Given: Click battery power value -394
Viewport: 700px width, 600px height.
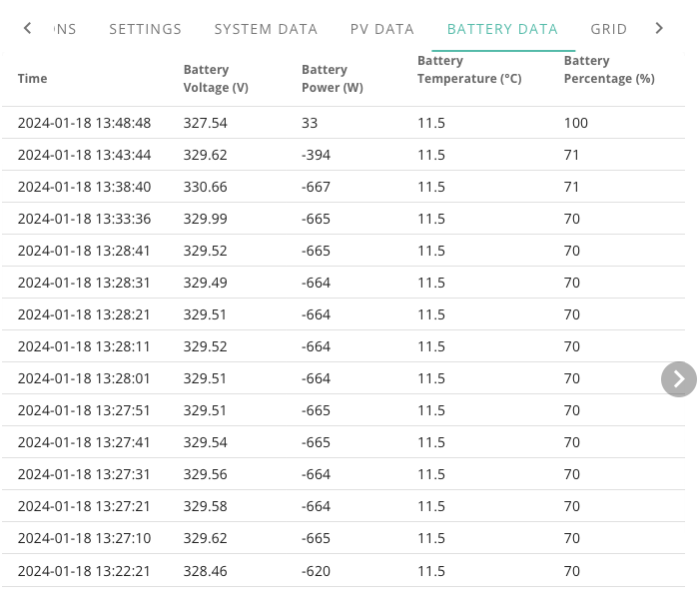Looking at the screenshot, I should [x=316, y=155].
